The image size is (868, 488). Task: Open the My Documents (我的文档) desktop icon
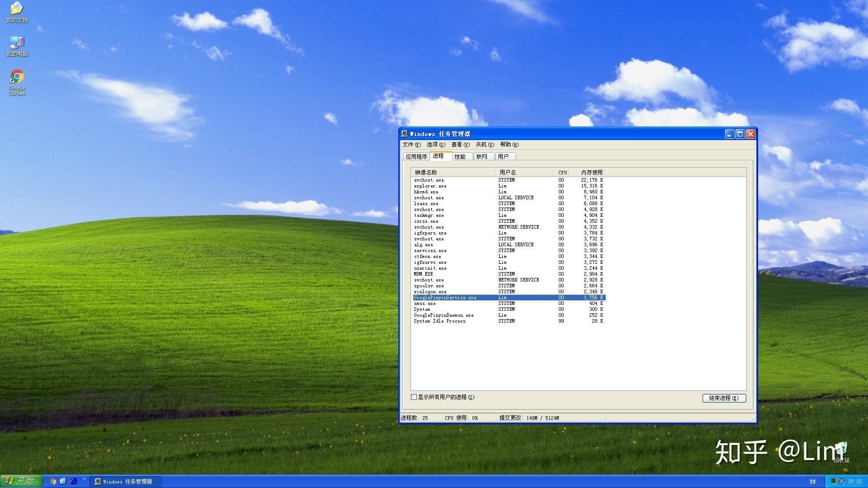(17, 12)
